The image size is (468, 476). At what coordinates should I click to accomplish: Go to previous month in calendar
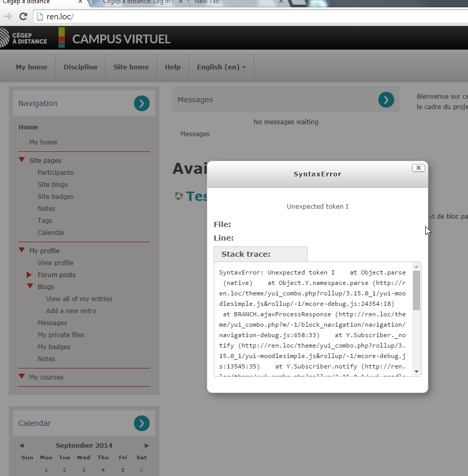pos(21,446)
